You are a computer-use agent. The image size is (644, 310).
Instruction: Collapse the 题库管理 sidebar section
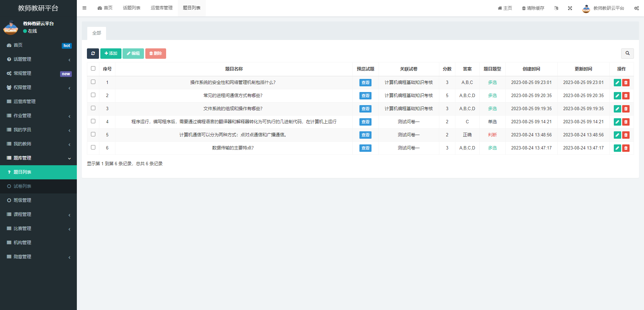38,158
